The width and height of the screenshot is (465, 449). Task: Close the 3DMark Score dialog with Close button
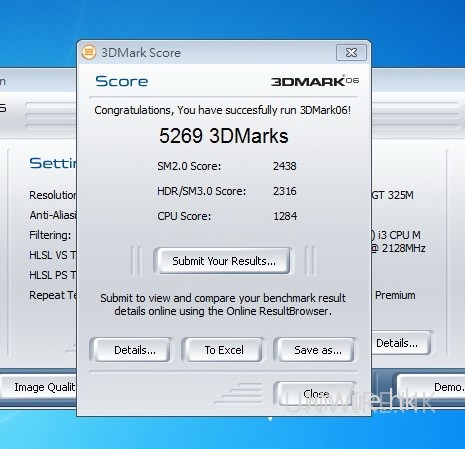[x=316, y=394]
